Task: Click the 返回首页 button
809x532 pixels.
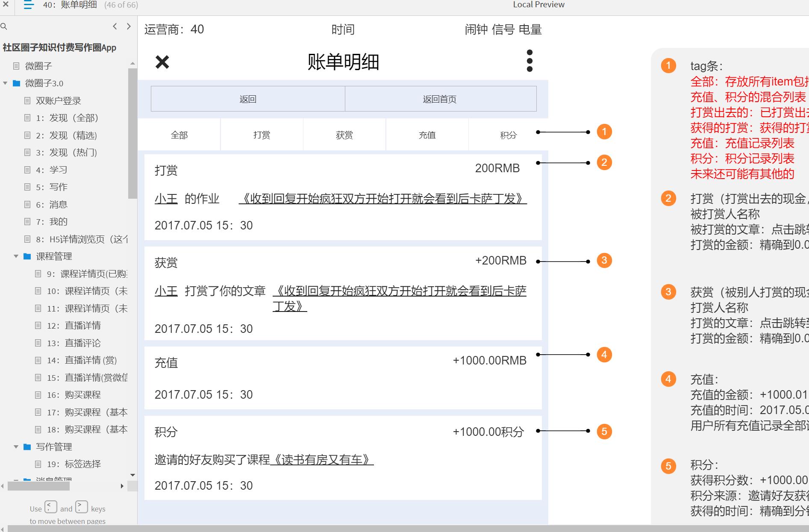Action: (x=441, y=99)
